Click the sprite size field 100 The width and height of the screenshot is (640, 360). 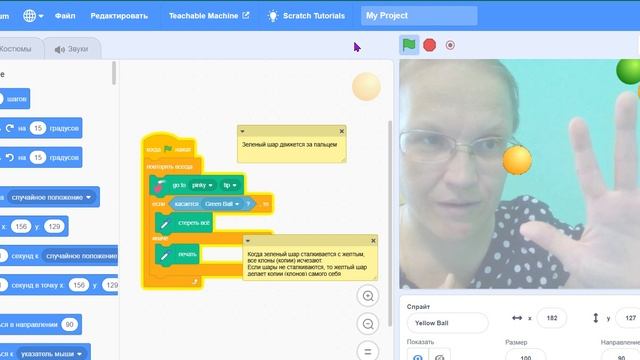coord(526,356)
